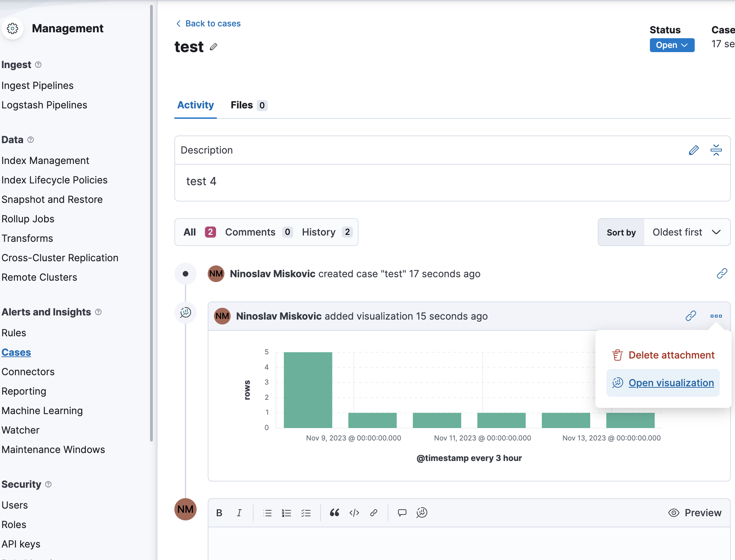Insert a checklist in the comment editor
This screenshot has width=735, height=560.
306,512
